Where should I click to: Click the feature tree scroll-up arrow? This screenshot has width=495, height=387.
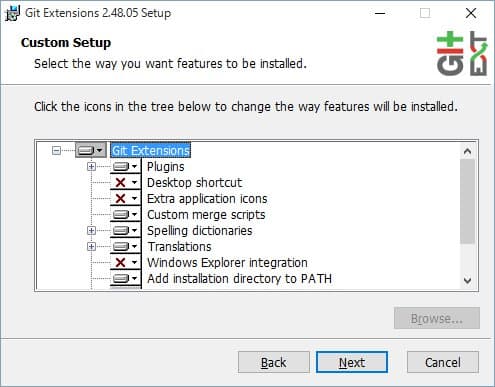[467, 151]
